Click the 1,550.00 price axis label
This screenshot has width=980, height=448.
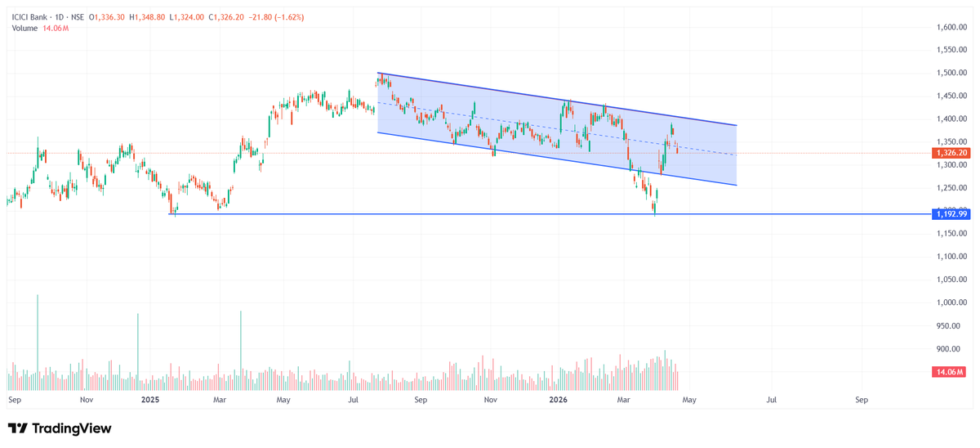(951, 50)
